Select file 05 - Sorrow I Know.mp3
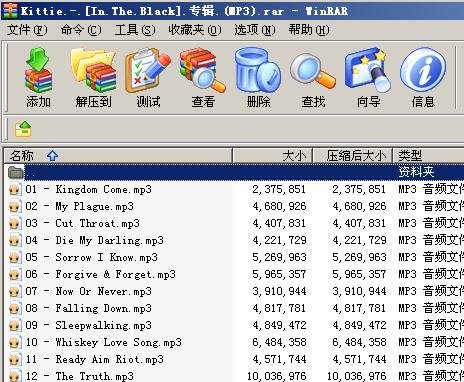 pos(91,257)
